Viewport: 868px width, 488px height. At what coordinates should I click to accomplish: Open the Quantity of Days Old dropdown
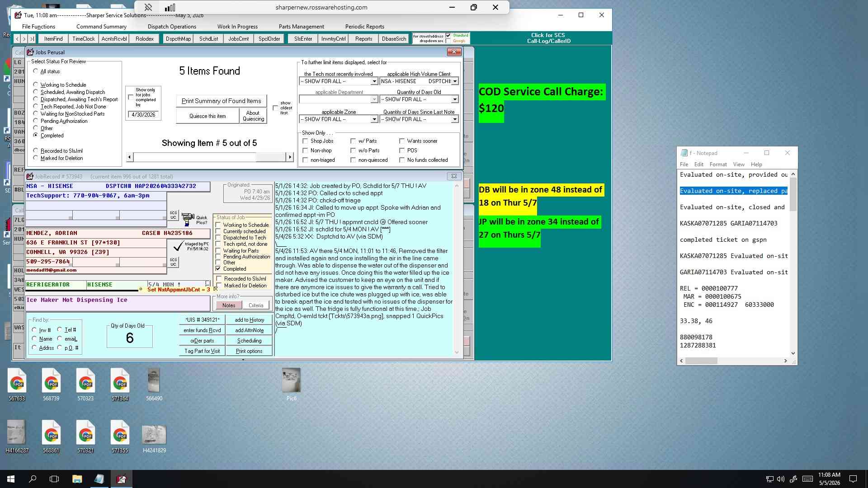455,99
